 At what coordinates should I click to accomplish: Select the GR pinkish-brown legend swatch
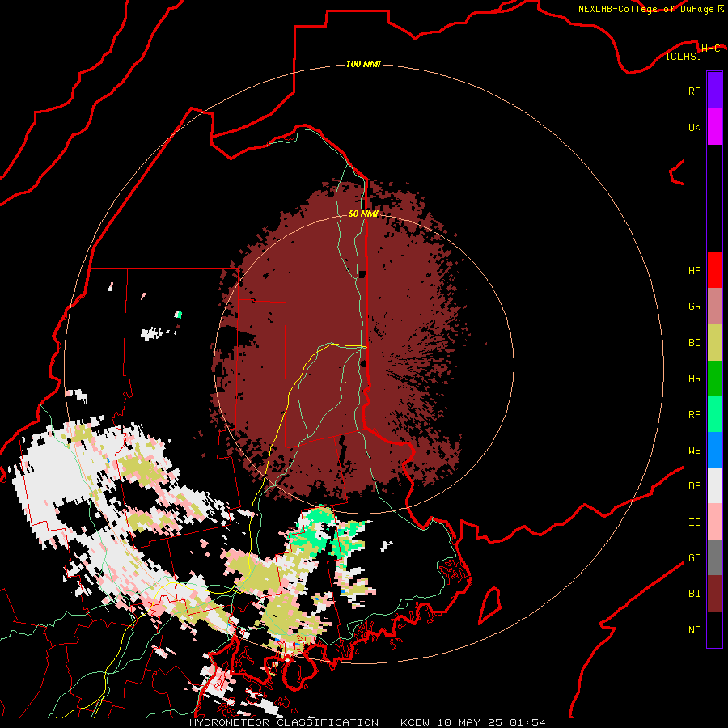(714, 307)
